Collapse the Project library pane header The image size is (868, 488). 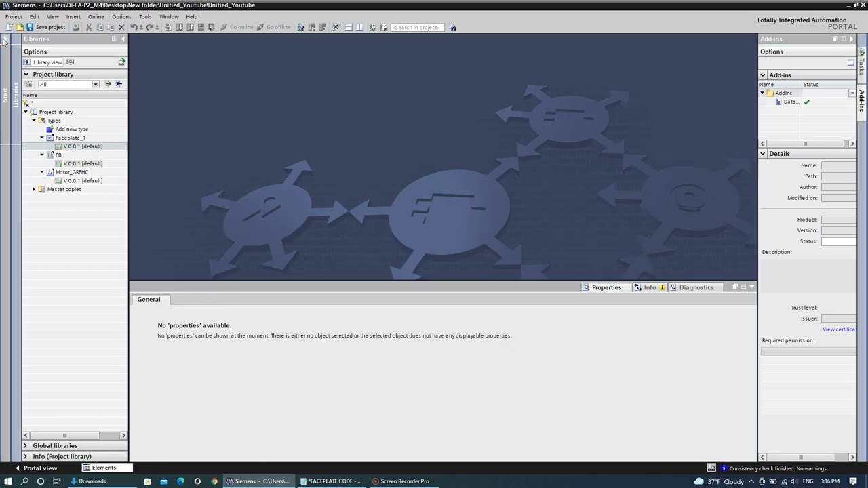pos(26,74)
